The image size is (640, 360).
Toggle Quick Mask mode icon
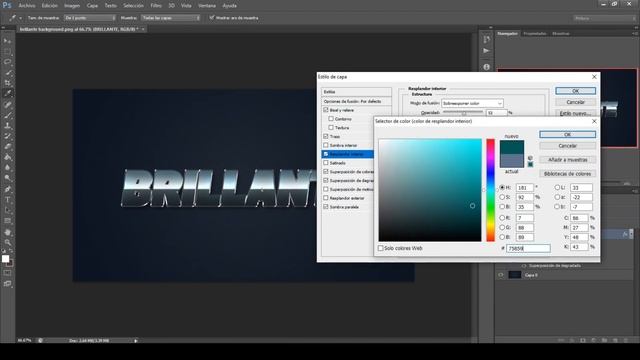click(7, 273)
